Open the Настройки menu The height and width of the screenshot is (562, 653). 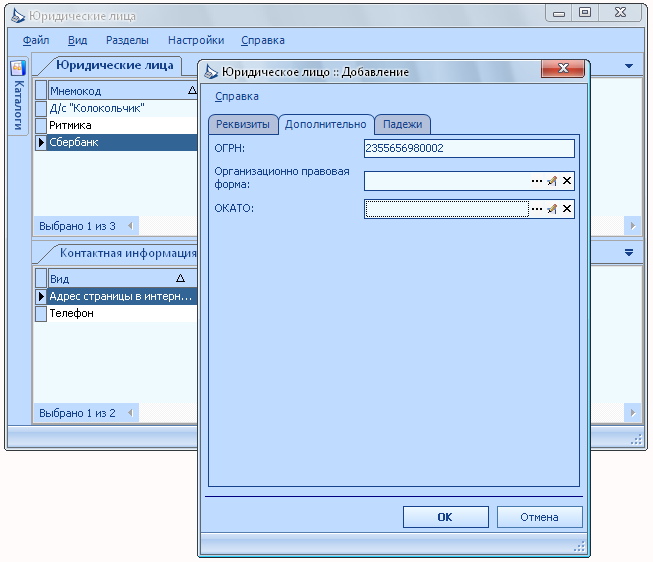(x=196, y=40)
